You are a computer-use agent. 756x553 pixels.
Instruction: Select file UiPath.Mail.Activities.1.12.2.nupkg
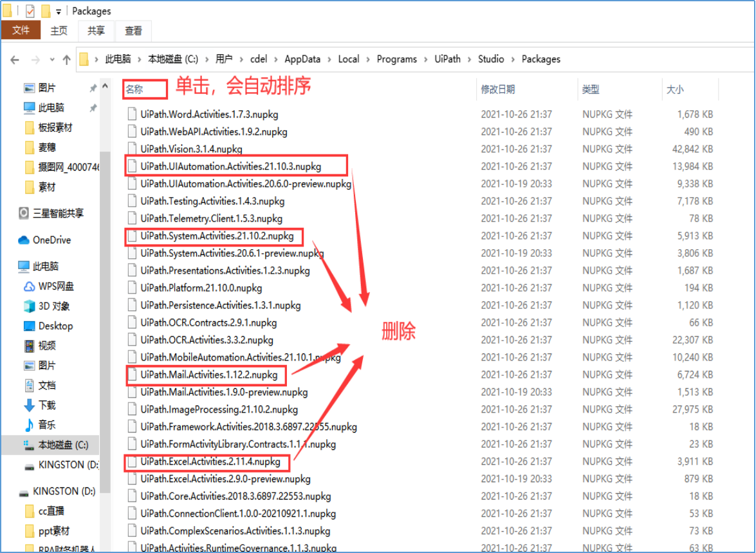[209, 375]
